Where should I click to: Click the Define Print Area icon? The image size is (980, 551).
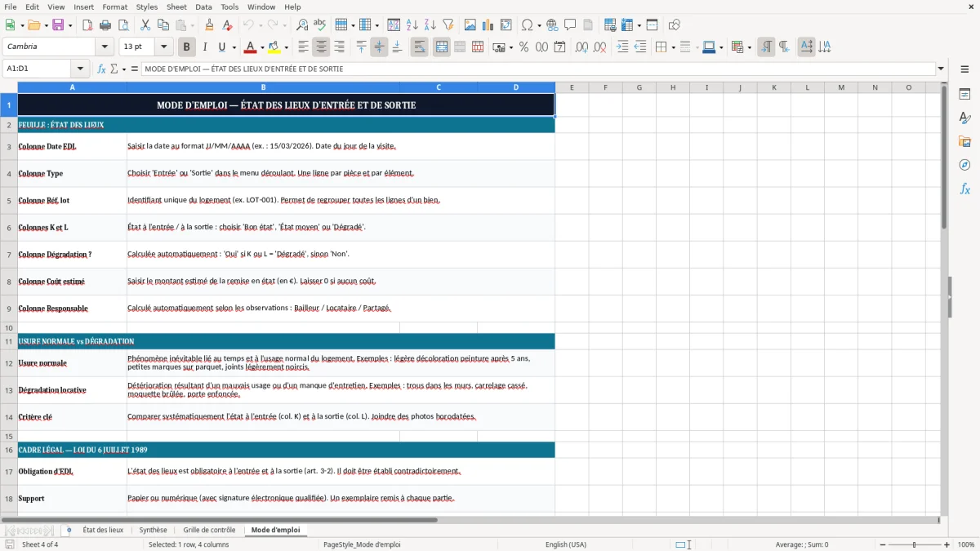pos(610,25)
